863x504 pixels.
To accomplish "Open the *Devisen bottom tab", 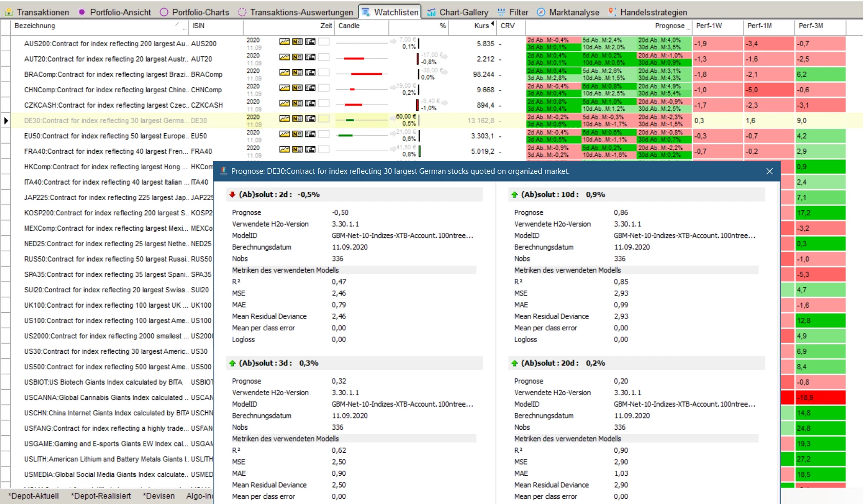I will pos(159,496).
